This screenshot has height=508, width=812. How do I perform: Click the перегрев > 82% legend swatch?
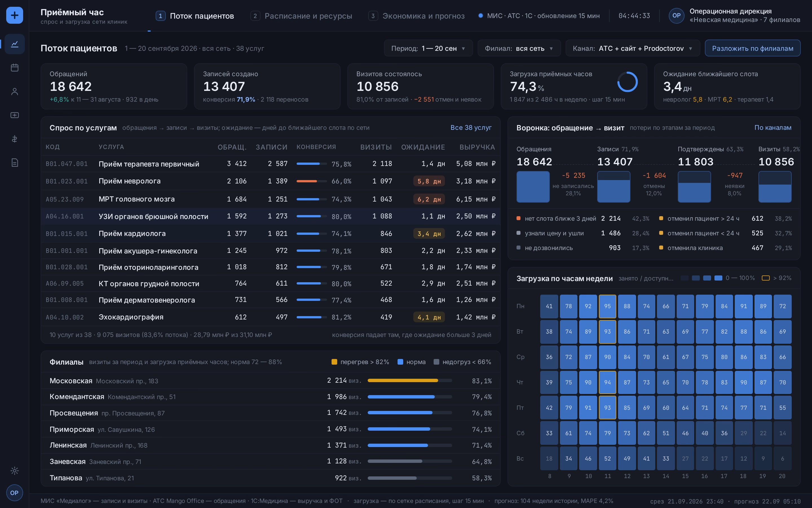[x=334, y=362]
